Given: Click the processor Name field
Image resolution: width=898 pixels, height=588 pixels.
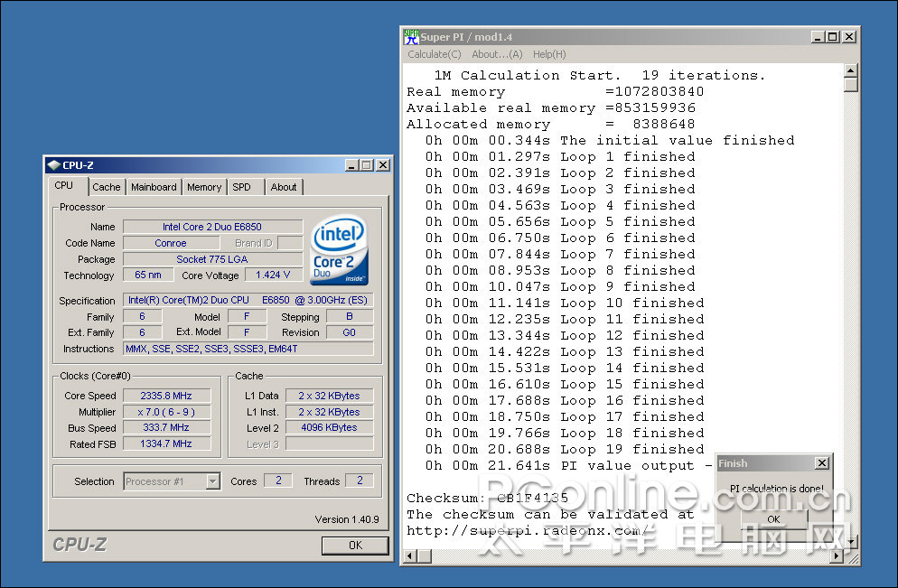Looking at the screenshot, I should 212,227.
